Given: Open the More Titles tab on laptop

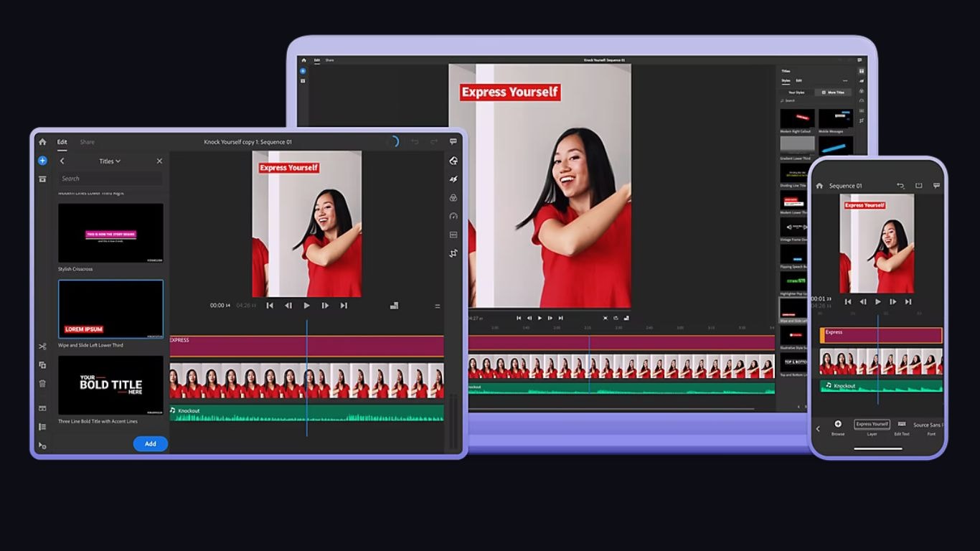Looking at the screenshot, I should tap(833, 93).
